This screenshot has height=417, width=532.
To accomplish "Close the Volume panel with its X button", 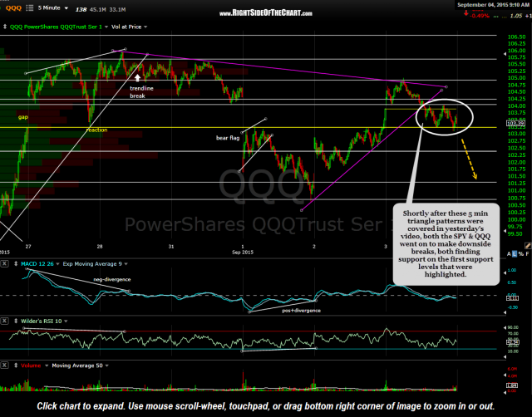I will point(4,365).
